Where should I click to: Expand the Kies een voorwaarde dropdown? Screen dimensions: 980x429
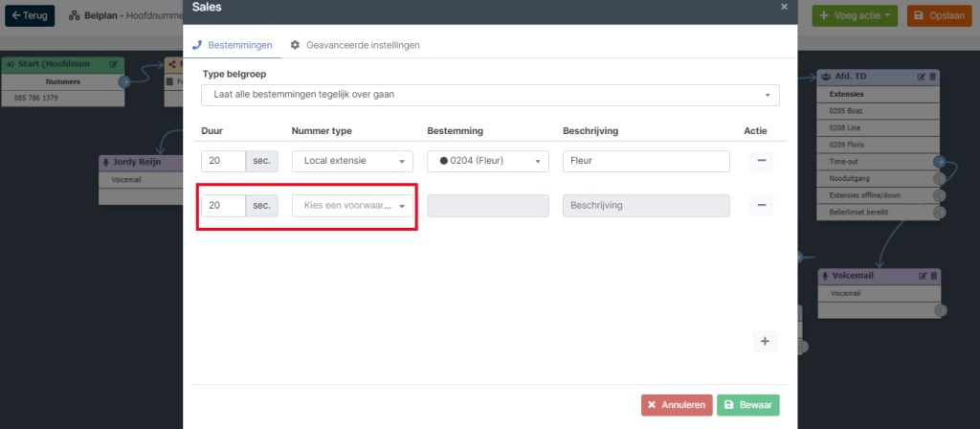[352, 205]
